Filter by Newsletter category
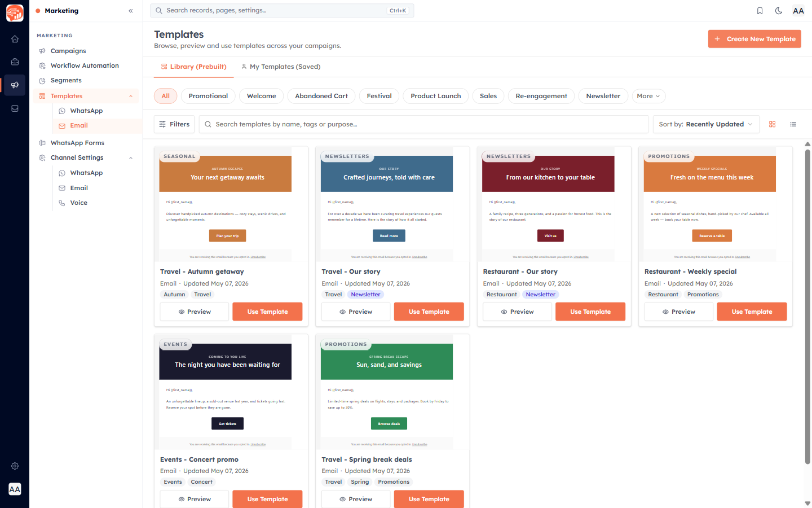The height and width of the screenshot is (508, 812). (603, 96)
